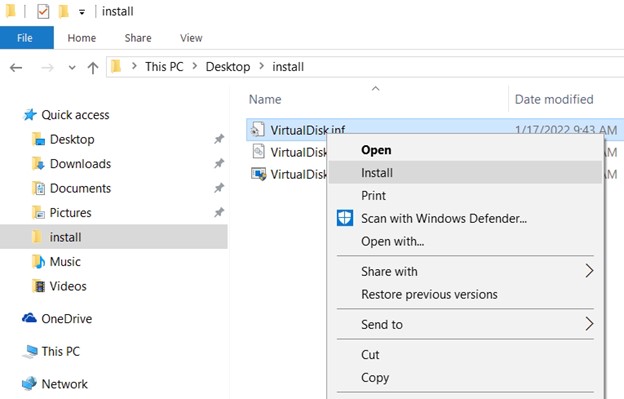Click the Windows Defender shield icon
This screenshot has height=399, width=624.
(x=345, y=218)
